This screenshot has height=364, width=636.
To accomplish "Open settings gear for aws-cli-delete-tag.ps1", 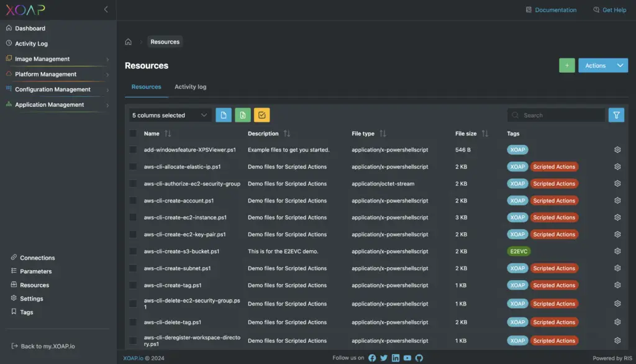I will click(x=617, y=322).
